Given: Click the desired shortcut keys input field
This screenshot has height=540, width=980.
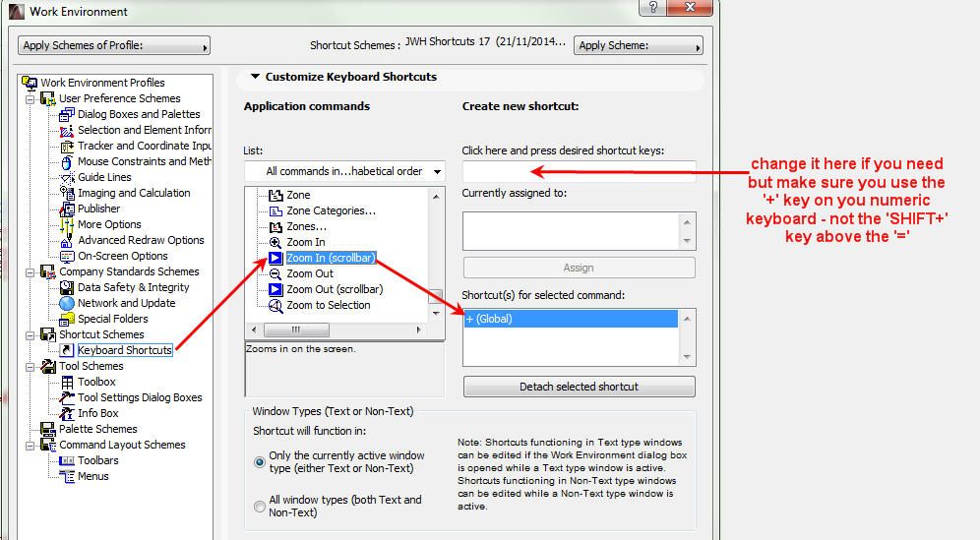Looking at the screenshot, I should [x=579, y=171].
